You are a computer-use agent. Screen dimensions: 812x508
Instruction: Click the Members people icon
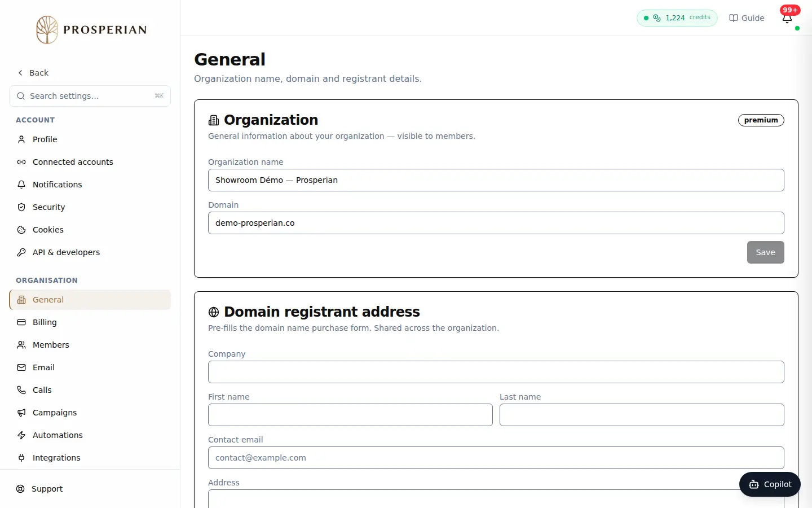point(21,345)
